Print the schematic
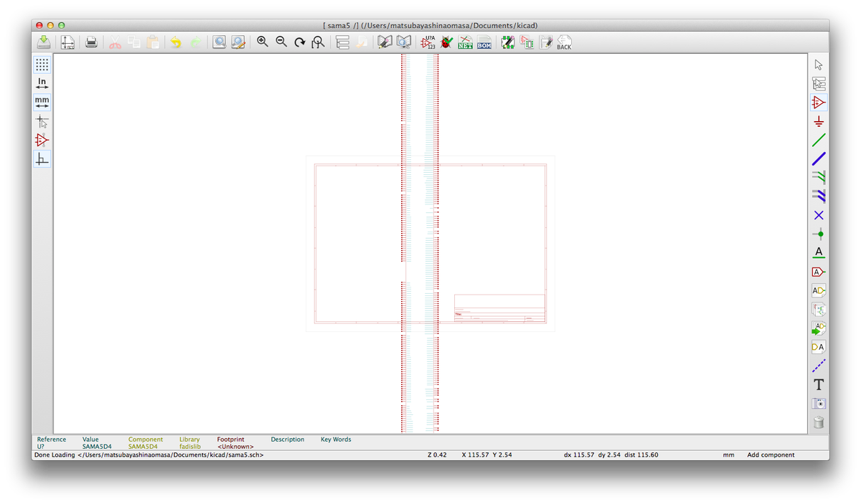Viewport: 861px width, 504px height. (x=91, y=42)
